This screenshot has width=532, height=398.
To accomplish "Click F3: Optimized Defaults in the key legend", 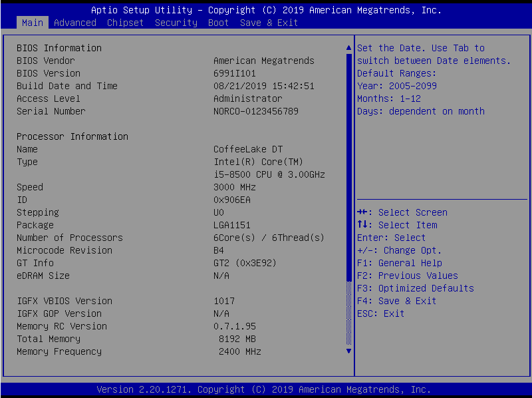I will 415,288.
